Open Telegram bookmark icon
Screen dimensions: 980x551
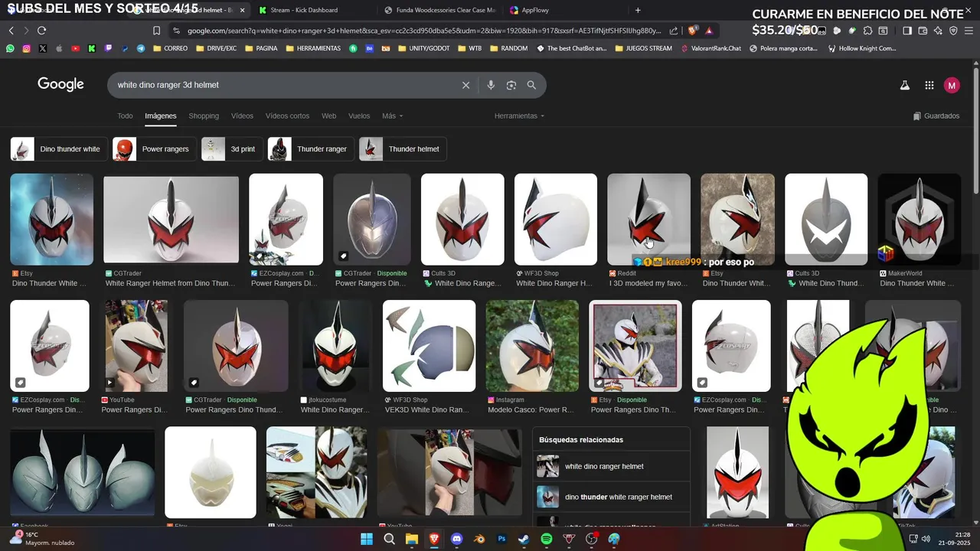[x=141, y=48]
